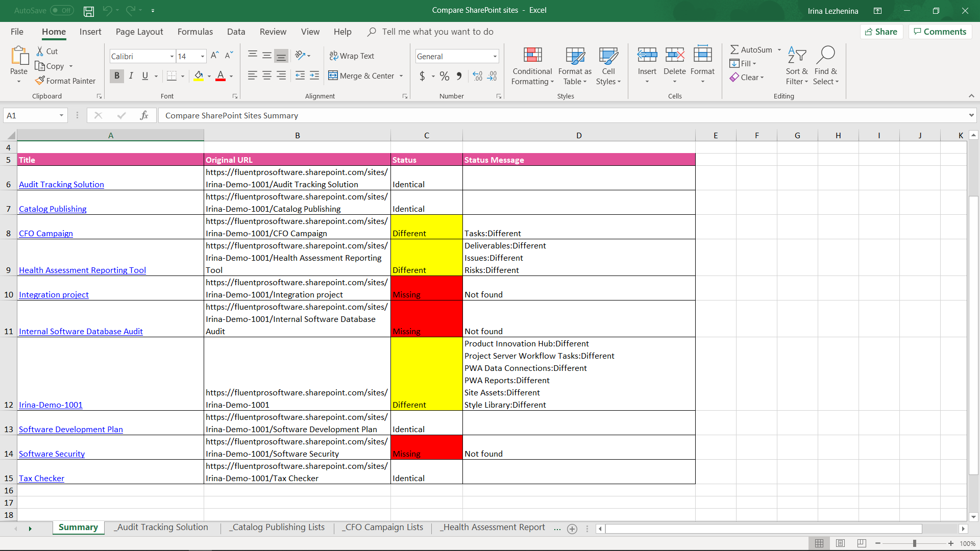
Task: Switch to Page Layout view icon
Action: point(840,543)
